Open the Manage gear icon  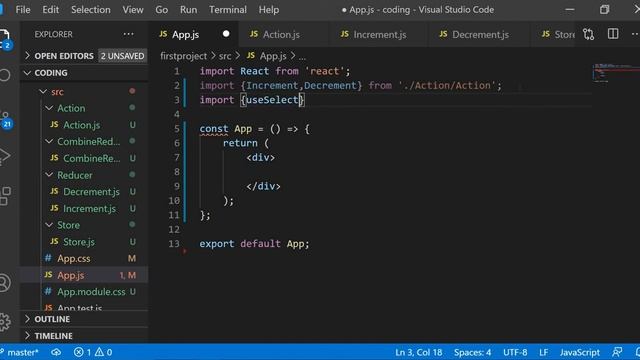4,322
